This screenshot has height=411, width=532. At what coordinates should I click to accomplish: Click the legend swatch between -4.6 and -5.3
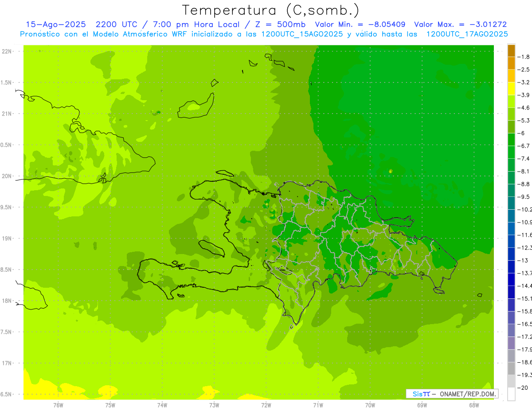tap(511, 114)
